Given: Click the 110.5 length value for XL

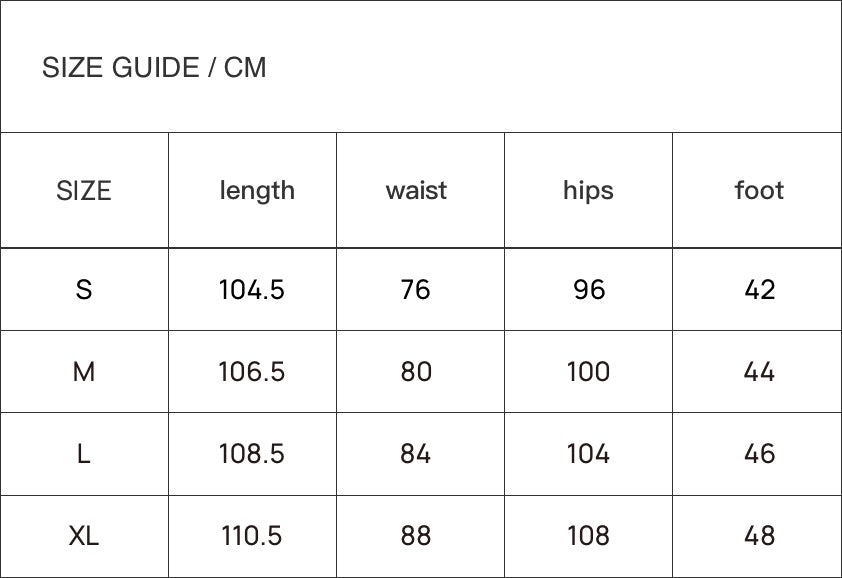Looking at the screenshot, I should (x=252, y=536).
